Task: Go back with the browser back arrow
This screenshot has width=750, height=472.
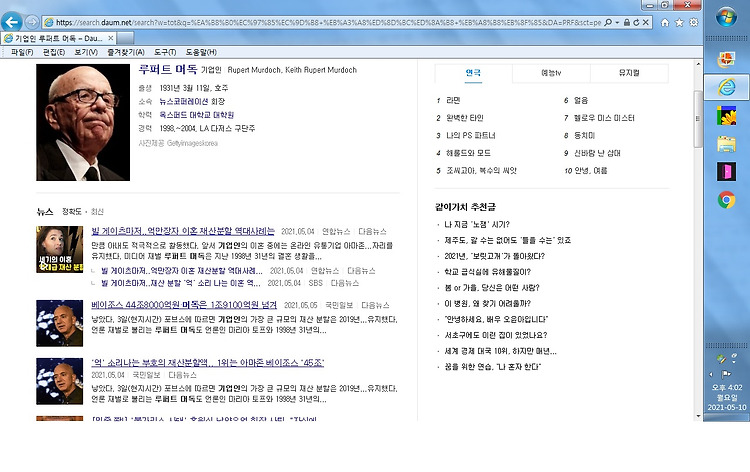Action: pyautogui.click(x=11, y=22)
